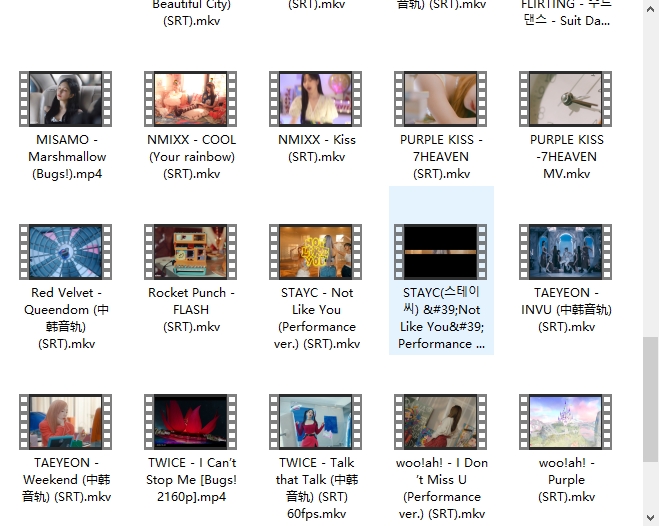Select the MISAMO Marshmallow video thumbnail

click(66, 99)
